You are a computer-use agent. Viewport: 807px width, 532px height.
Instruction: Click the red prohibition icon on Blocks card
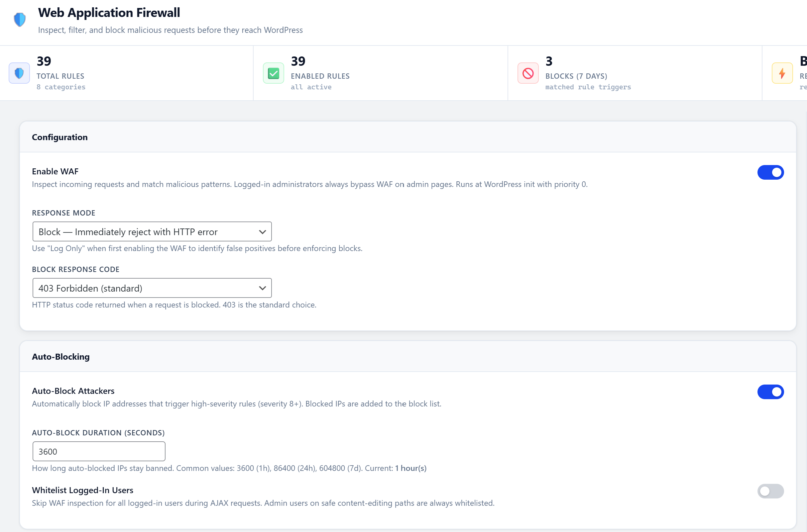point(527,73)
